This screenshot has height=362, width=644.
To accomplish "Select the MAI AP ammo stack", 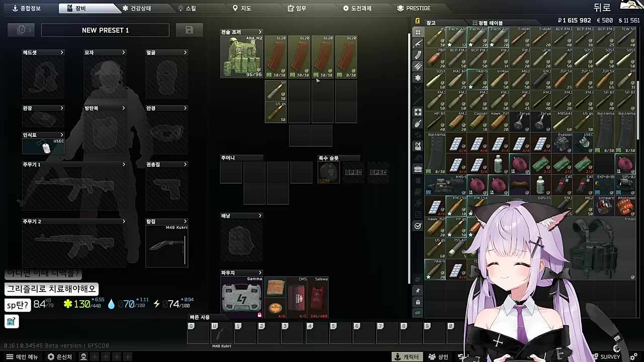I will (x=456, y=79).
